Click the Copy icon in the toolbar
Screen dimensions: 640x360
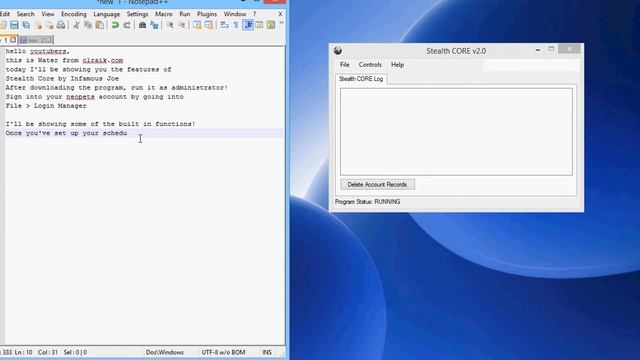pyautogui.click(x=88, y=25)
